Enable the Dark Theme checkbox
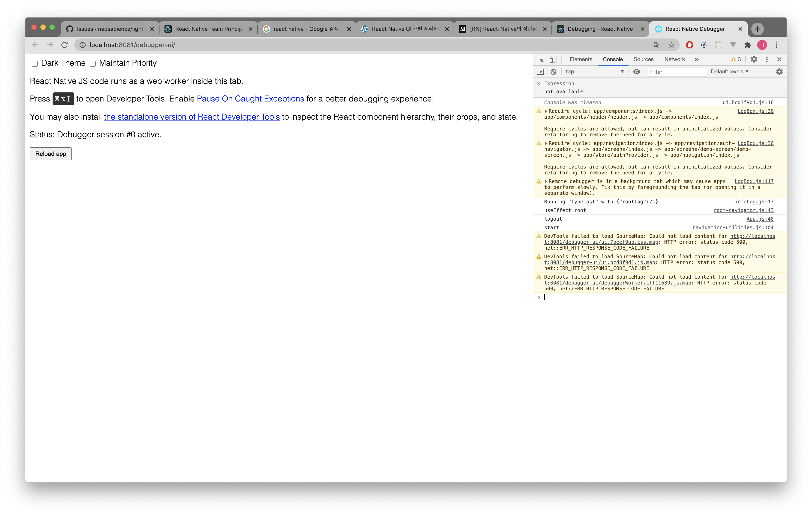The height and width of the screenshot is (516, 812). click(x=34, y=64)
